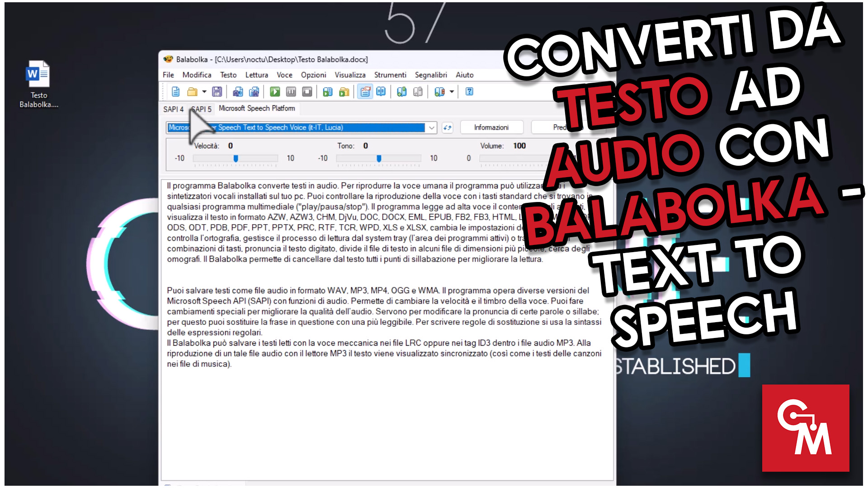Open the Segnalibri menu
The image size is (868, 488).
(x=431, y=75)
